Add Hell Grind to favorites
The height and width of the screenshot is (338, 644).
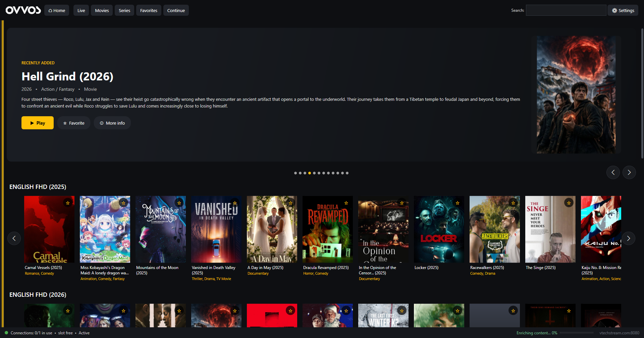74,123
